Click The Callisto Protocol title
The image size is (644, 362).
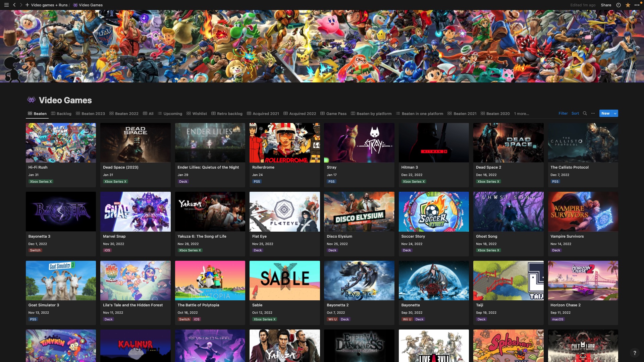click(570, 167)
